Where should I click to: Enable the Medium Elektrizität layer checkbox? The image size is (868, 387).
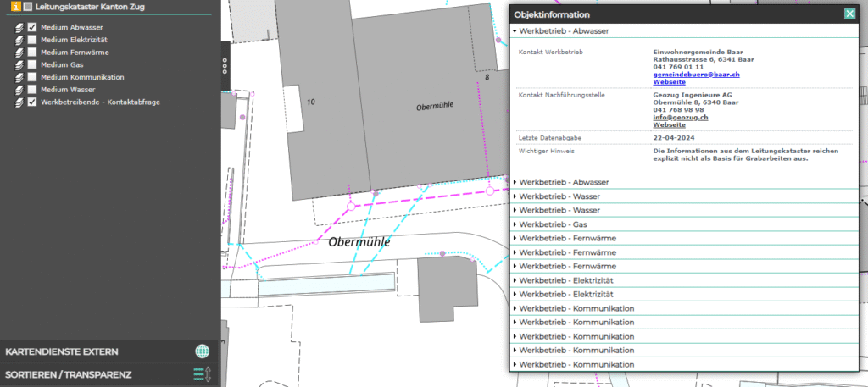(x=32, y=40)
